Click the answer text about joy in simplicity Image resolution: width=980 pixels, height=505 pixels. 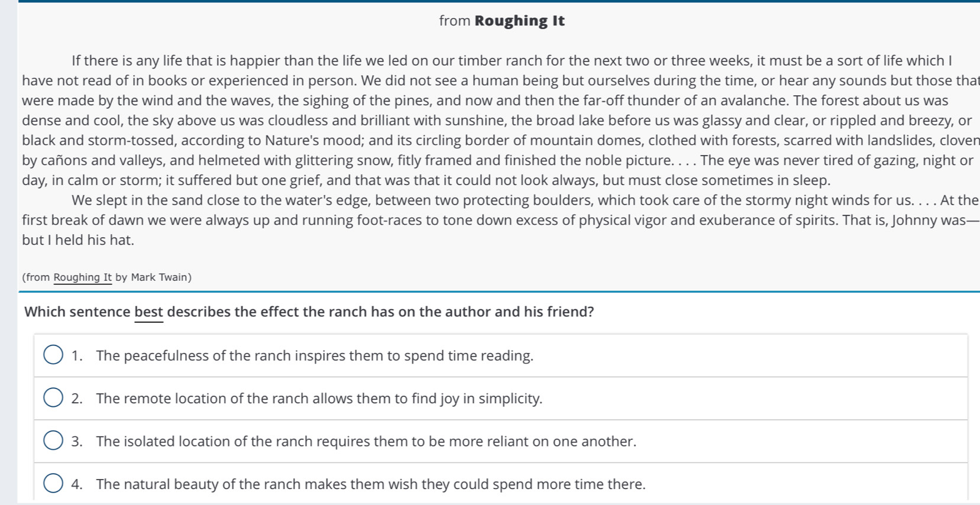click(x=319, y=398)
